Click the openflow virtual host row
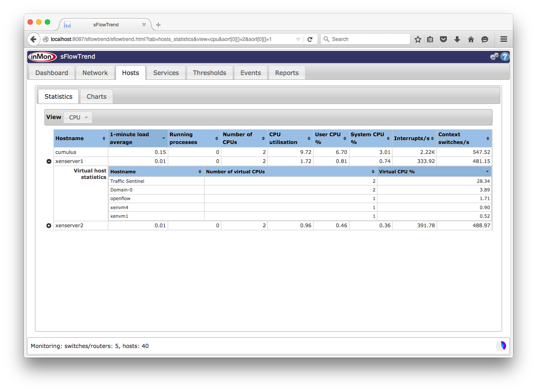The height and width of the screenshot is (392, 537). point(300,199)
